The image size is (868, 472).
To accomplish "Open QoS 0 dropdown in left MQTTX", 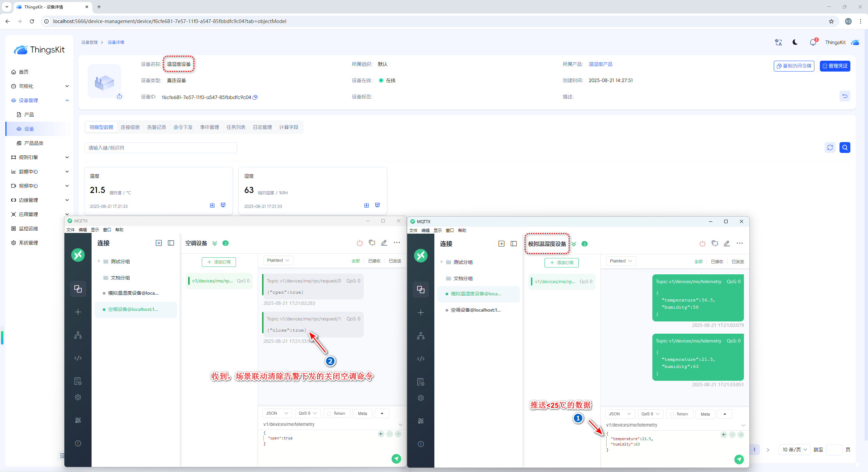I will click(x=307, y=413).
